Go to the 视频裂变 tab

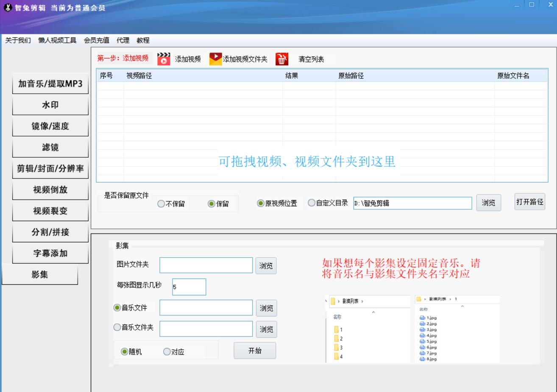tap(50, 211)
